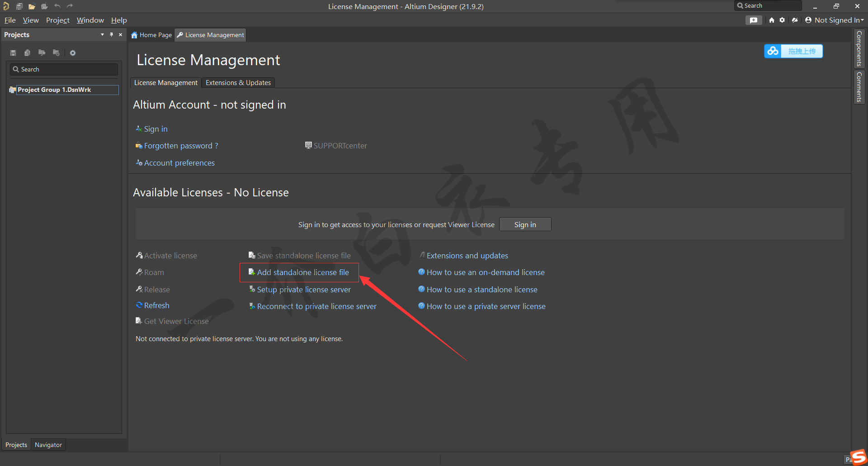Click the home icon in top right bar

coord(772,20)
